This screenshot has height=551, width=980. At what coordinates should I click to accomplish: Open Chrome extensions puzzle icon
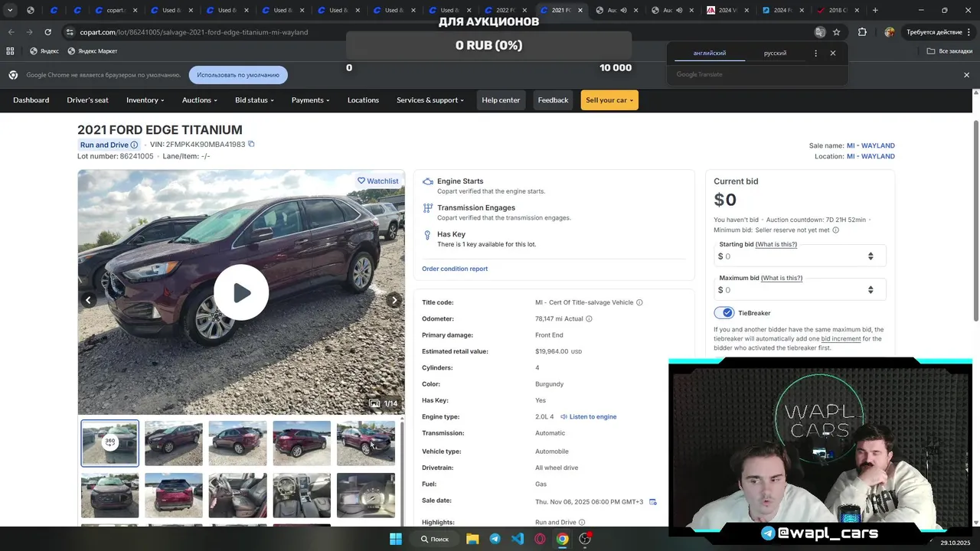[x=862, y=32]
